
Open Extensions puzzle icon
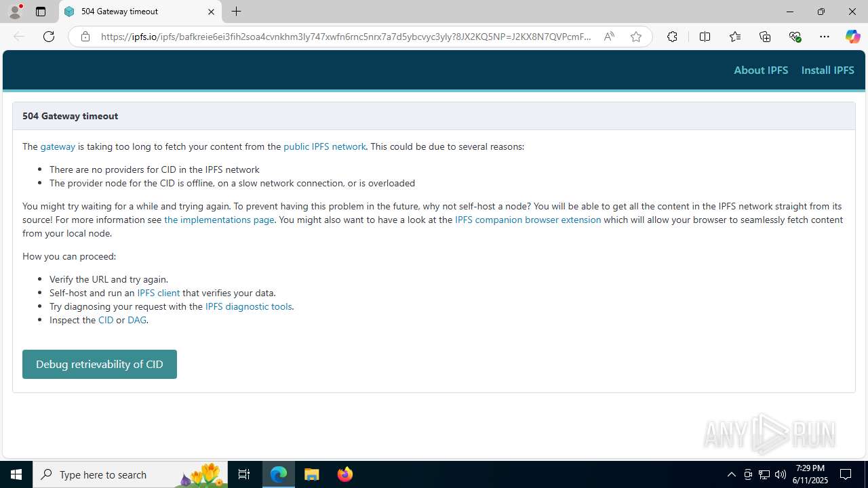(x=672, y=37)
